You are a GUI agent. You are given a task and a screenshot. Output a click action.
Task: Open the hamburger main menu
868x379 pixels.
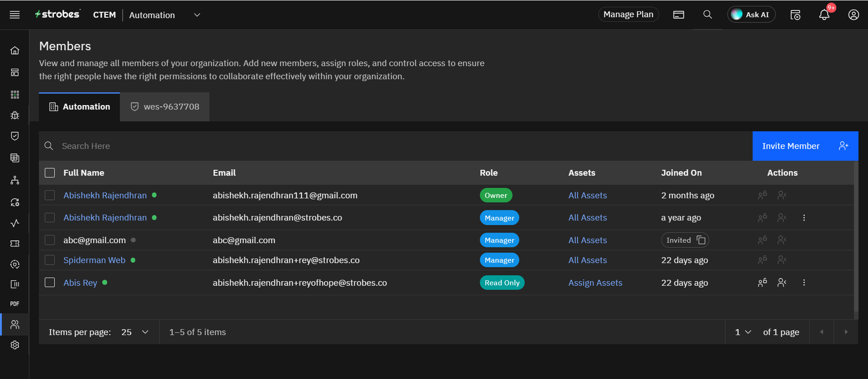pyautogui.click(x=14, y=15)
